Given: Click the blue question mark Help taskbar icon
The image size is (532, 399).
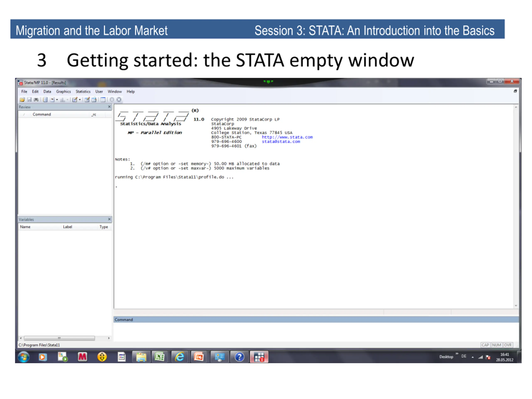Looking at the screenshot, I should point(240,357).
